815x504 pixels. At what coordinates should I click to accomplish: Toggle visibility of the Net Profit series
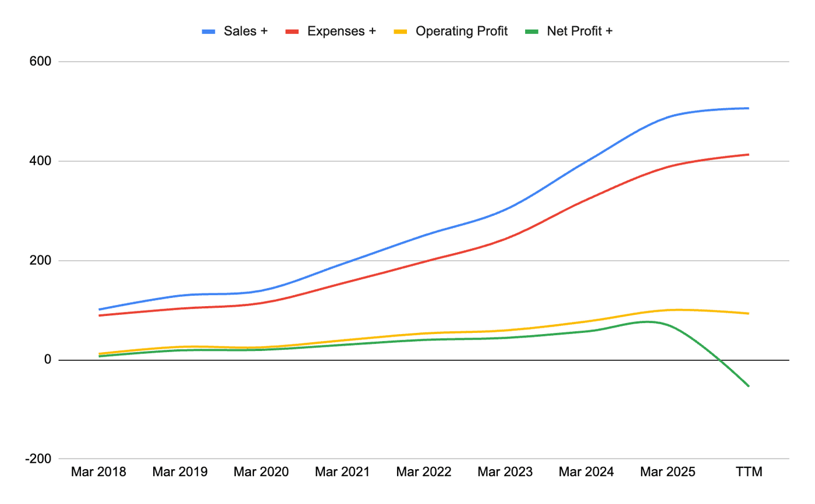tap(580, 31)
